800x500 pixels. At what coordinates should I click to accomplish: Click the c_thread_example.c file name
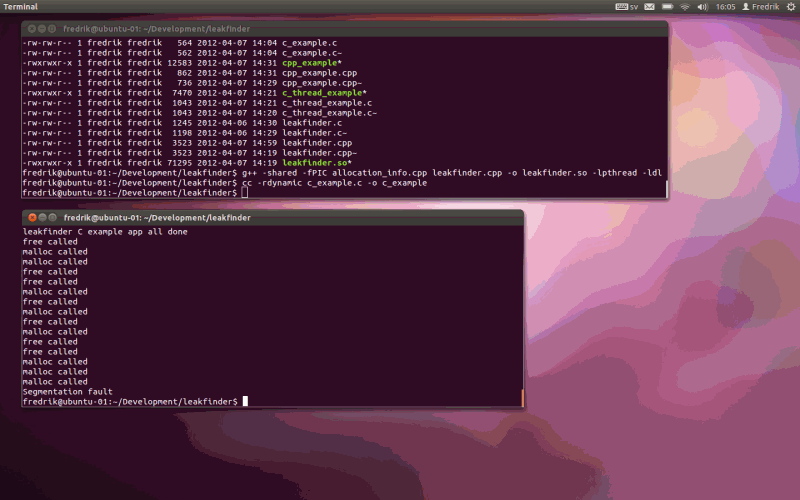[327, 103]
